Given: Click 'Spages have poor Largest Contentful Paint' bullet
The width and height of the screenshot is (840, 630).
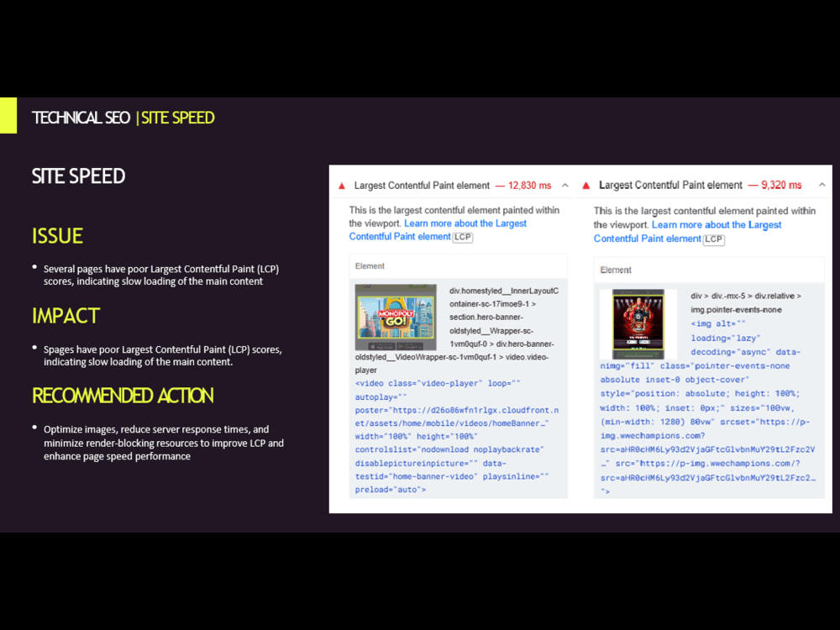Looking at the screenshot, I should coord(163,355).
